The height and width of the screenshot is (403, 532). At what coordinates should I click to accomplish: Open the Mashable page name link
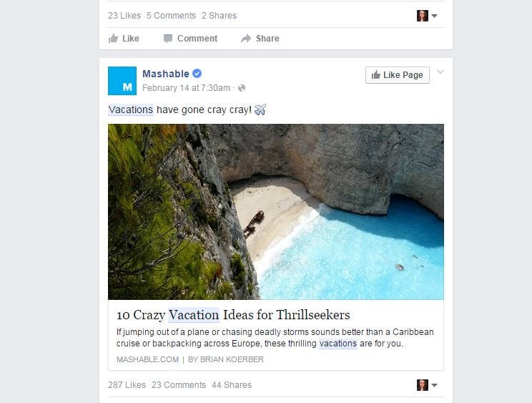tap(166, 74)
